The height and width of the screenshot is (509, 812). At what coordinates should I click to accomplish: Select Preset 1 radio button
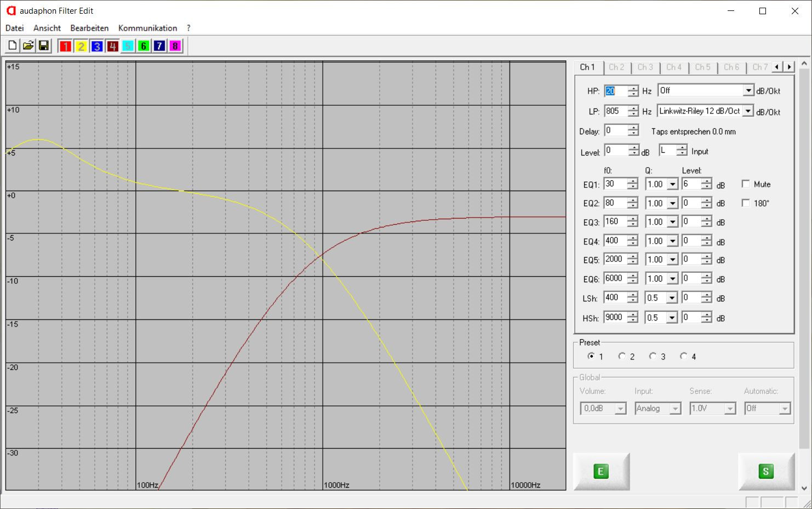click(591, 356)
